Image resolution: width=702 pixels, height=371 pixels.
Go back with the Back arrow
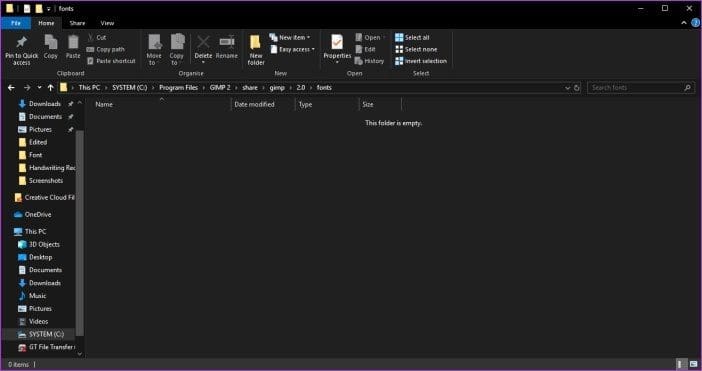coord(11,88)
